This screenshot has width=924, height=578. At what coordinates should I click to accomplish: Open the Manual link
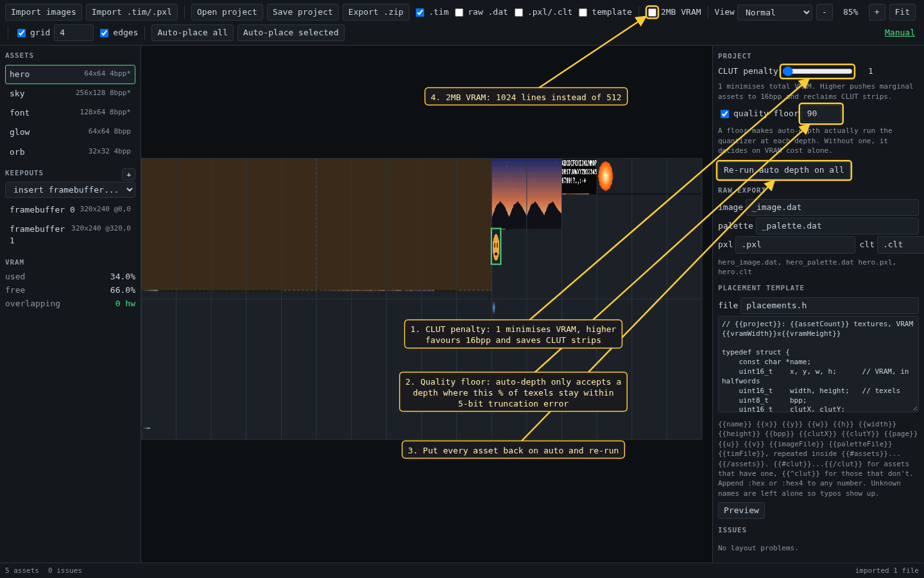click(900, 33)
